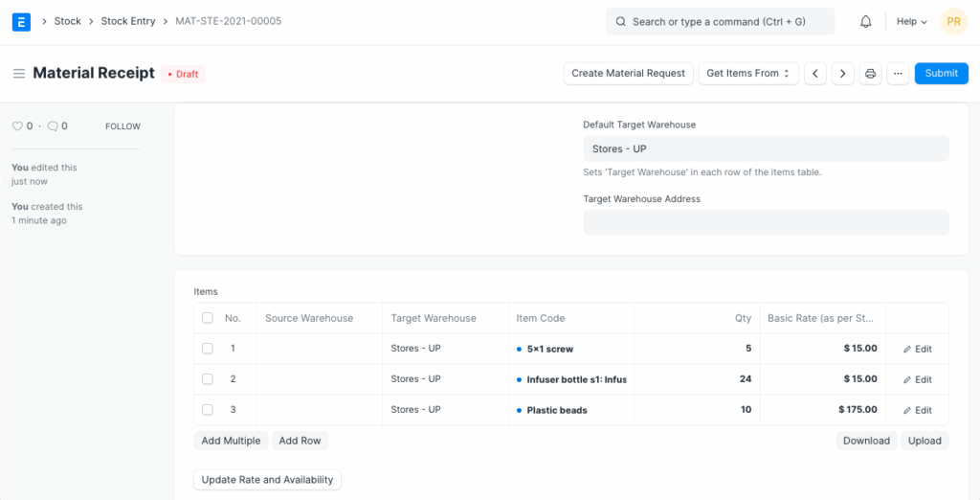The height and width of the screenshot is (500, 980).
Task: Toggle the sidebar hamburger menu icon
Action: (18, 74)
